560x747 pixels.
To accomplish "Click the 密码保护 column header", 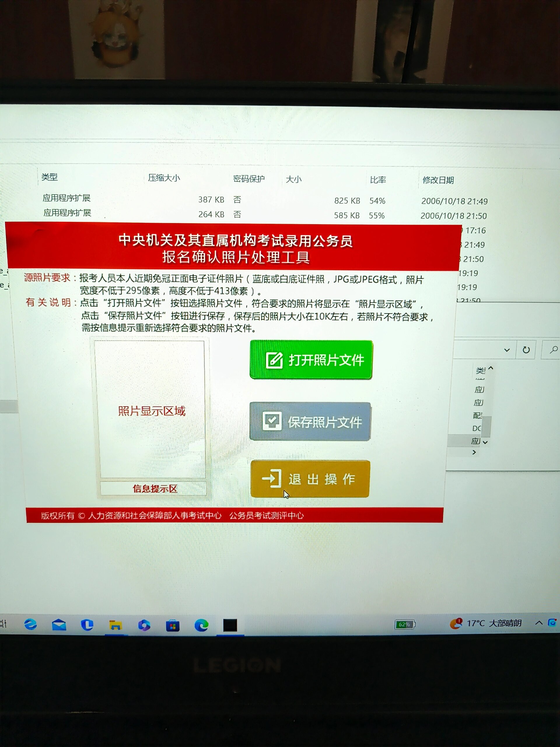I will coord(249,179).
